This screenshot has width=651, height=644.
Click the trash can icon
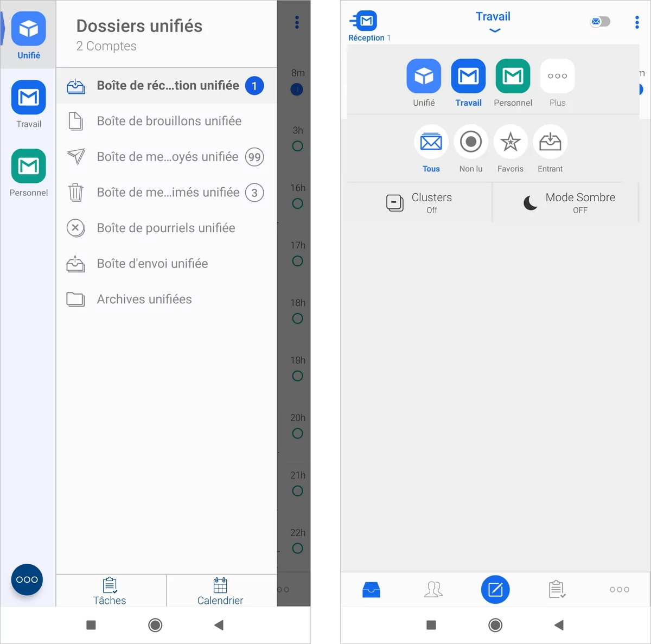[x=75, y=193]
